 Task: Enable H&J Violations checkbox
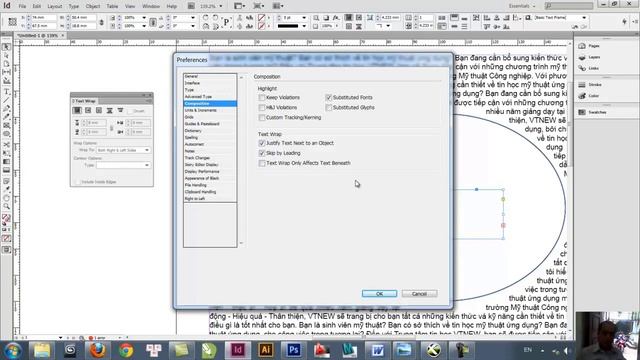click(x=262, y=107)
